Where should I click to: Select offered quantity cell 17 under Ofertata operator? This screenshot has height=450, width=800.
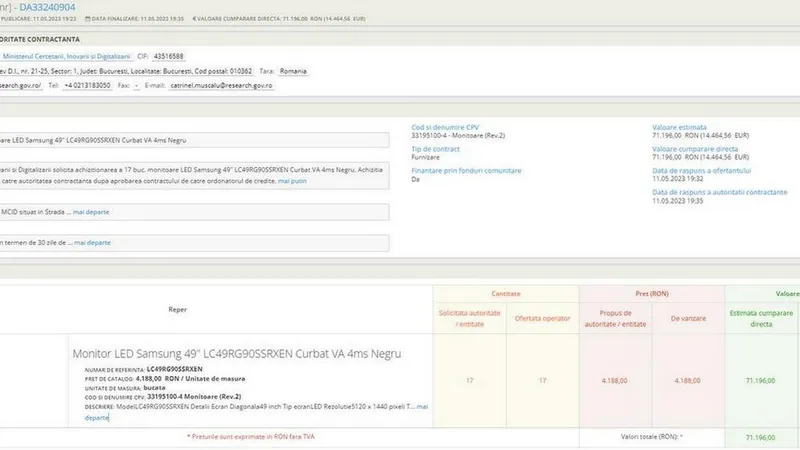tap(542, 381)
